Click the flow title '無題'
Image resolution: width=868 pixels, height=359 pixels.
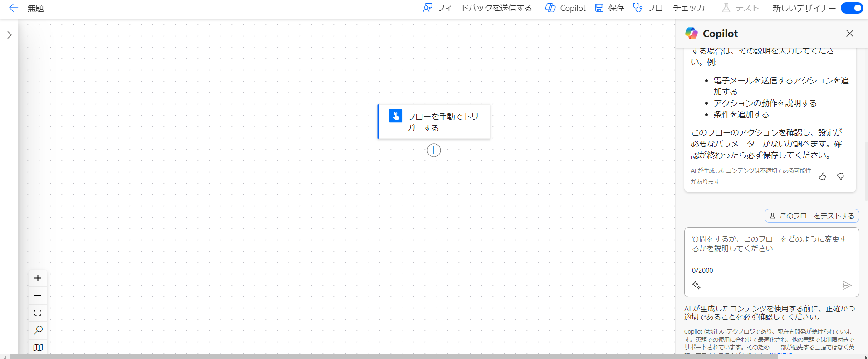(x=35, y=8)
